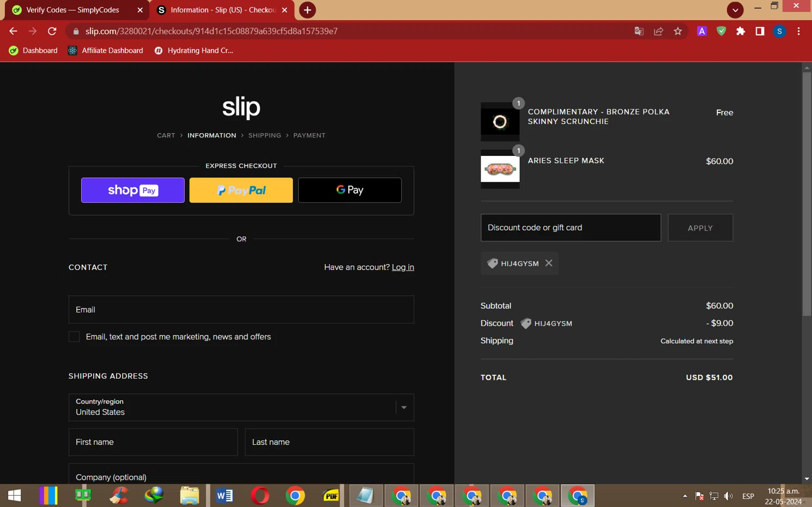Pay with Google Pay express checkout

click(350, 190)
